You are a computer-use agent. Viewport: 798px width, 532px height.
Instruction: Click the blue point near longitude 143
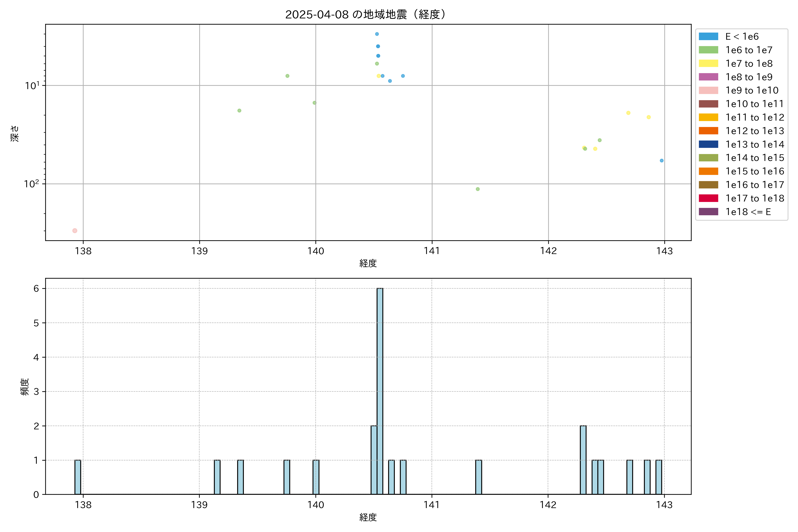pyautogui.click(x=662, y=160)
